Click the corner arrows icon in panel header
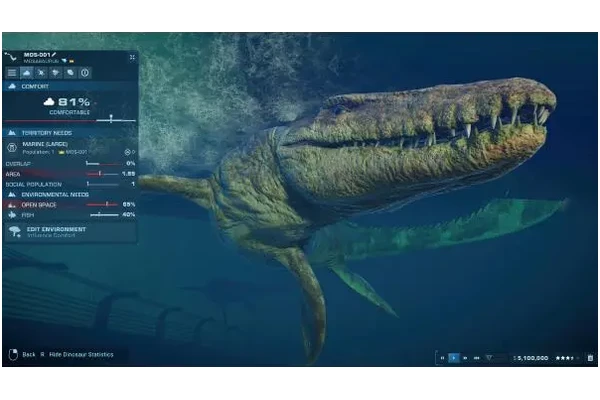The image size is (600, 400). (132, 57)
